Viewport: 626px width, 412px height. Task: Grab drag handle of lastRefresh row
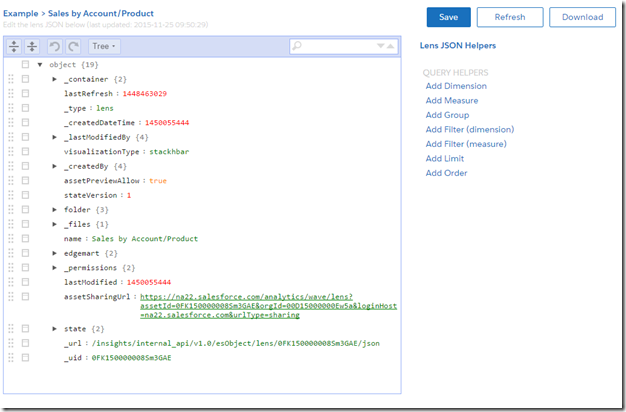click(x=11, y=93)
